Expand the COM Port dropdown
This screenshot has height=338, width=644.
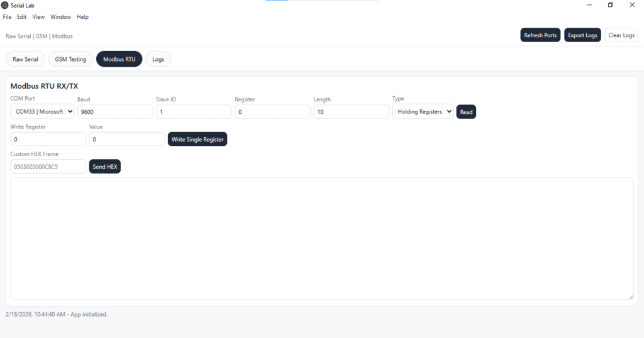pyautogui.click(x=43, y=111)
